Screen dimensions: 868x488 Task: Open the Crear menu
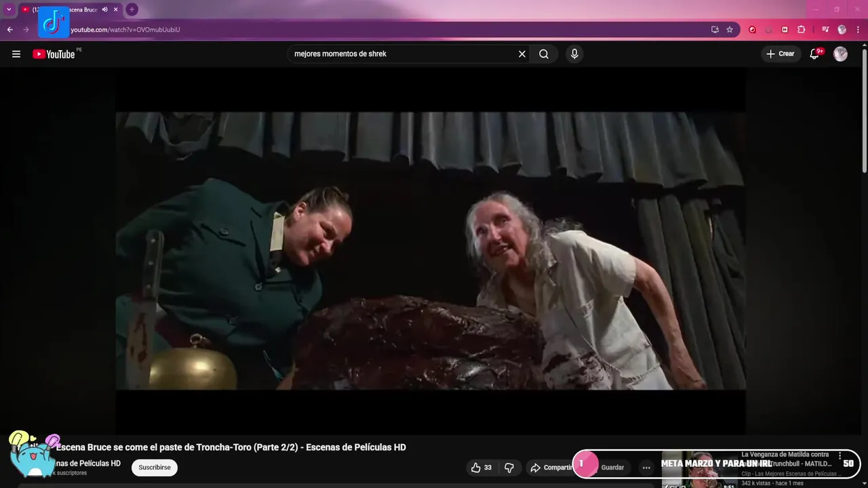click(x=780, y=54)
